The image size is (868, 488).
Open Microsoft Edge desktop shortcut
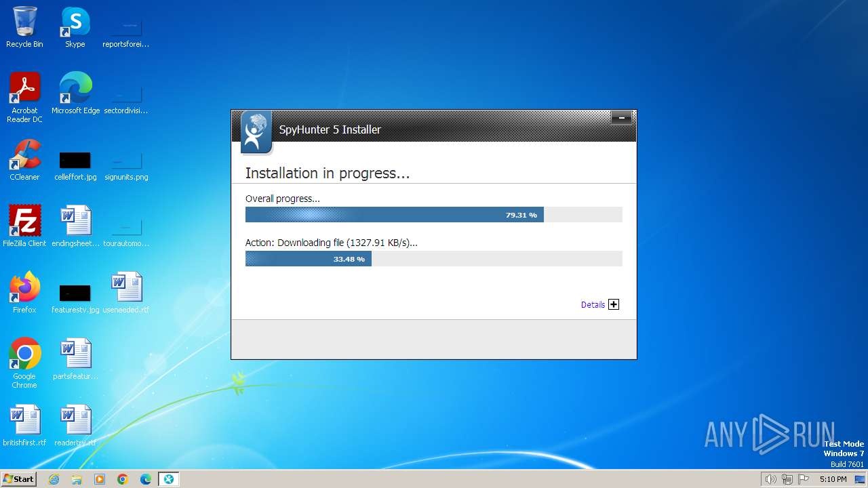[75, 94]
